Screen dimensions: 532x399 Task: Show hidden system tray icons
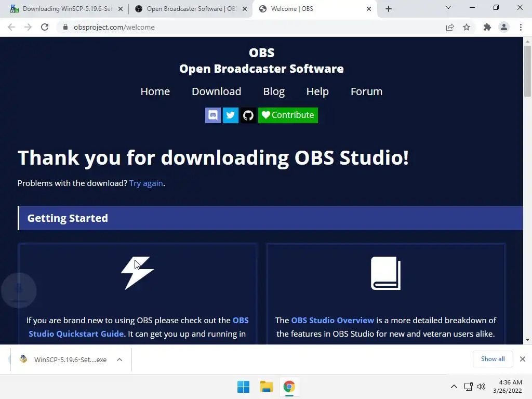coord(454,387)
